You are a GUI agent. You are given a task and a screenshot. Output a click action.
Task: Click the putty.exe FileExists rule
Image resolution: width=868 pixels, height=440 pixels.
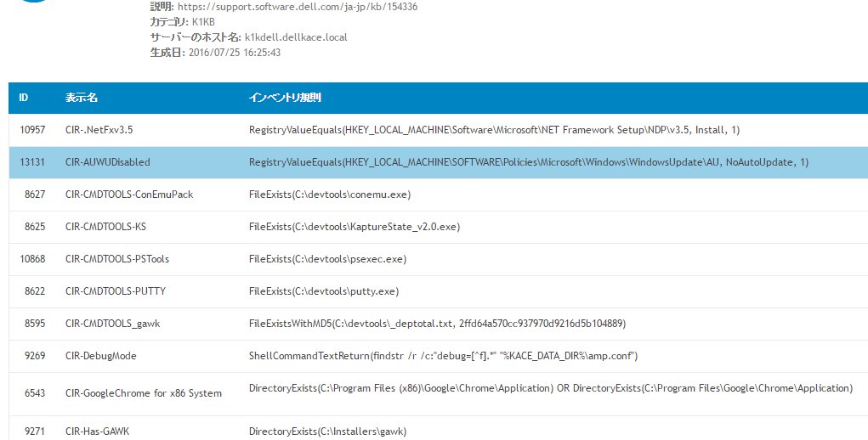pos(324,291)
